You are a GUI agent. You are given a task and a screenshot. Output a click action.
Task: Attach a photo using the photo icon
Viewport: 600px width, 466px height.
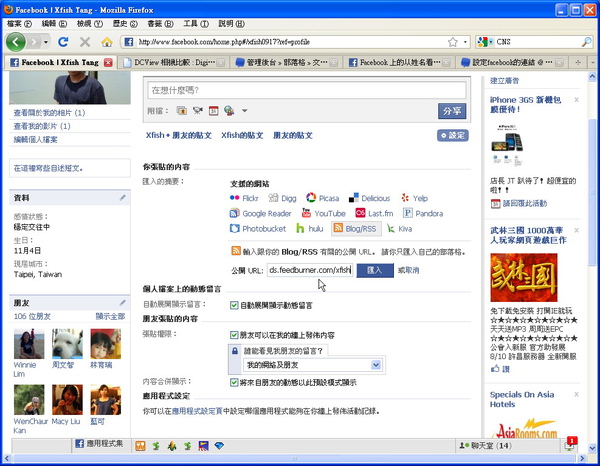pos(182,111)
